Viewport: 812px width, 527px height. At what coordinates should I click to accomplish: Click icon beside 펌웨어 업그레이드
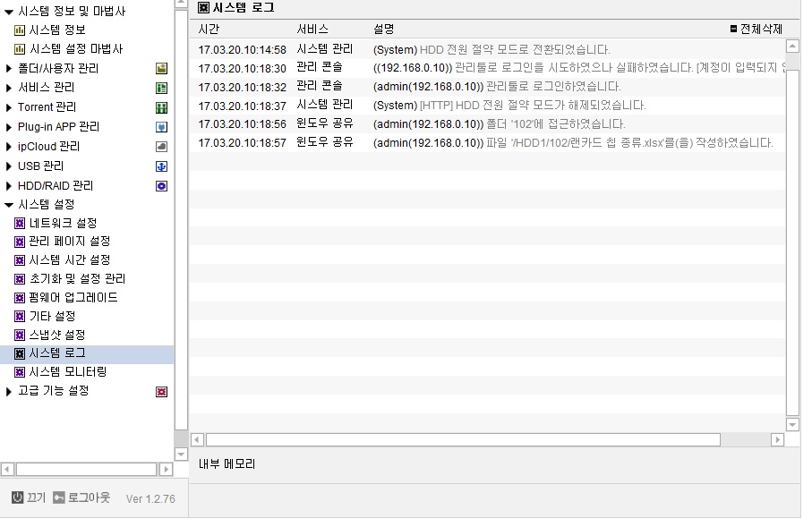point(20,298)
